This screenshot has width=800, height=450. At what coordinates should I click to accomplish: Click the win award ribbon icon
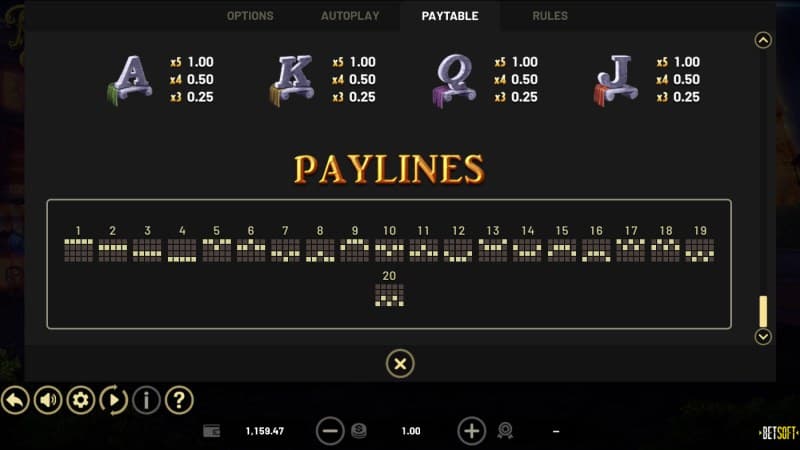point(506,431)
